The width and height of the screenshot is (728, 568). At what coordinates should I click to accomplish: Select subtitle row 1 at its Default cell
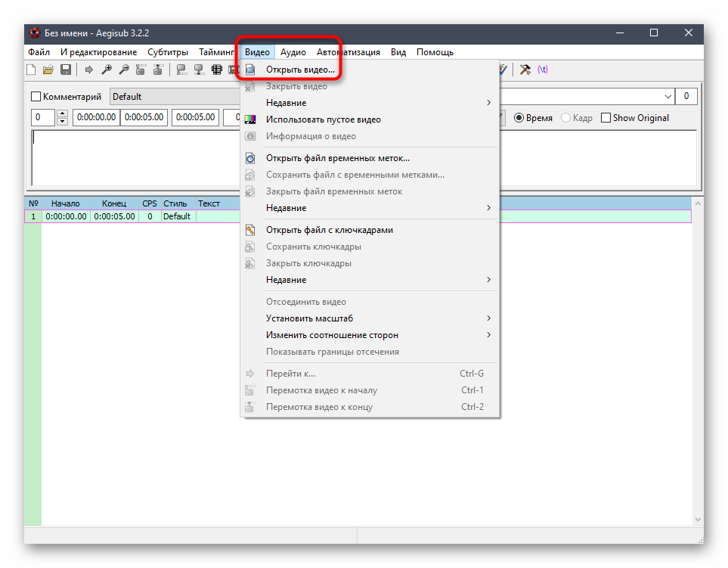[177, 216]
